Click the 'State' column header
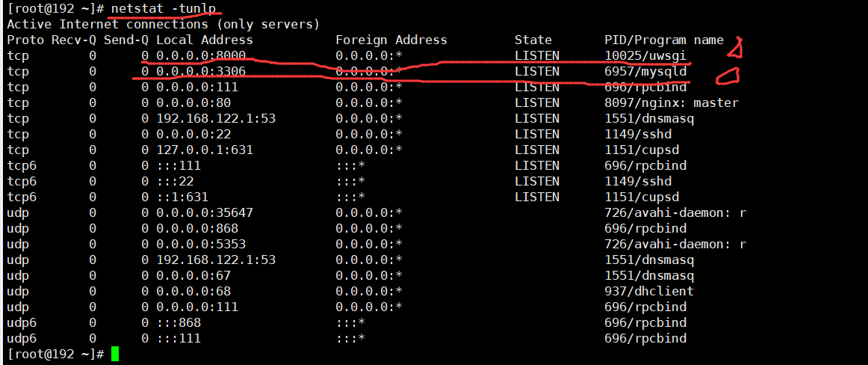 (533, 40)
